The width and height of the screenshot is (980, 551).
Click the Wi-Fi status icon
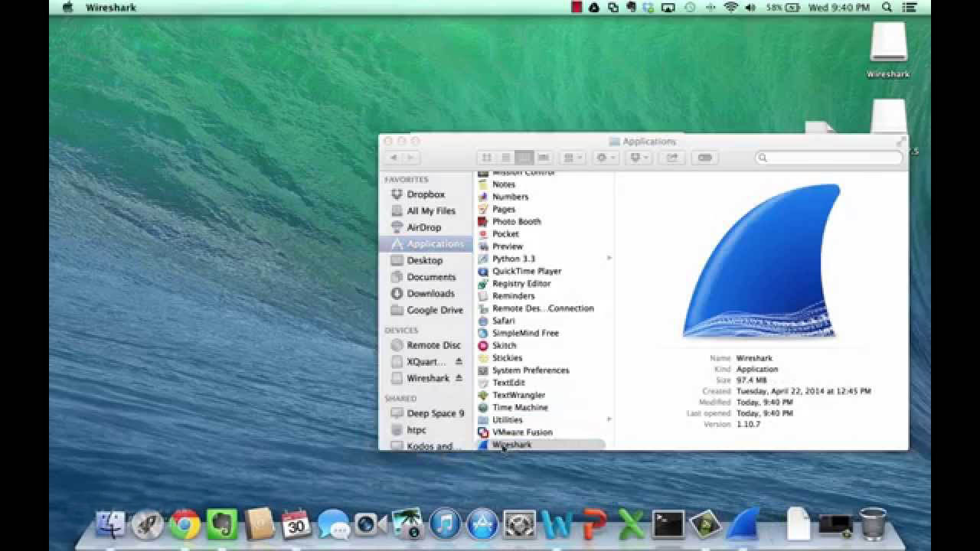click(730, 8)
